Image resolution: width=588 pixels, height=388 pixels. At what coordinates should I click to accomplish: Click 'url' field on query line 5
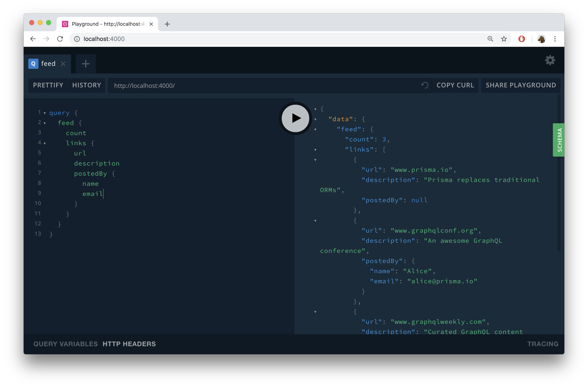point(80,153)
